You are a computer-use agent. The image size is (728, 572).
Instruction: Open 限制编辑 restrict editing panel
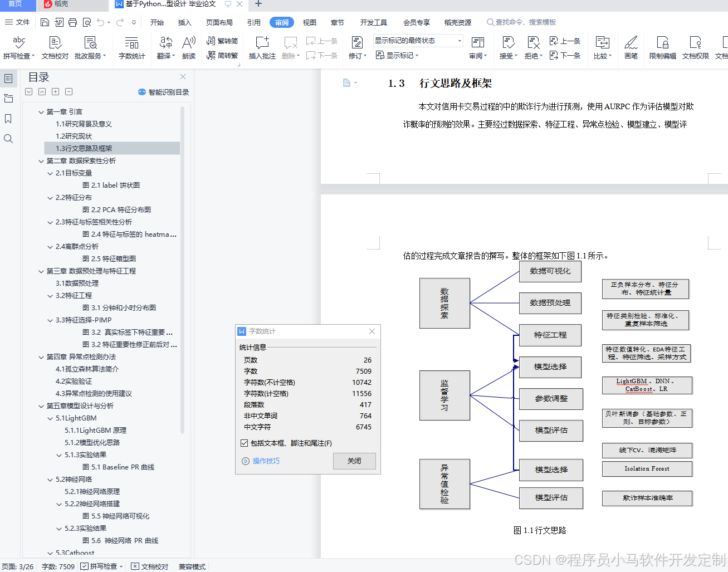pos(662,47)
